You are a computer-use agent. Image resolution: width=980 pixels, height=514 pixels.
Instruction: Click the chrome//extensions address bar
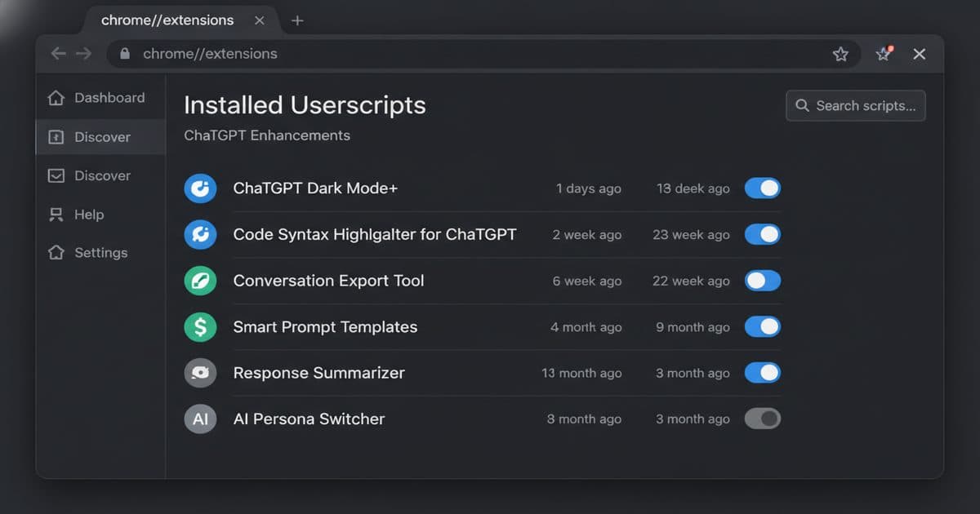(483, 54)
